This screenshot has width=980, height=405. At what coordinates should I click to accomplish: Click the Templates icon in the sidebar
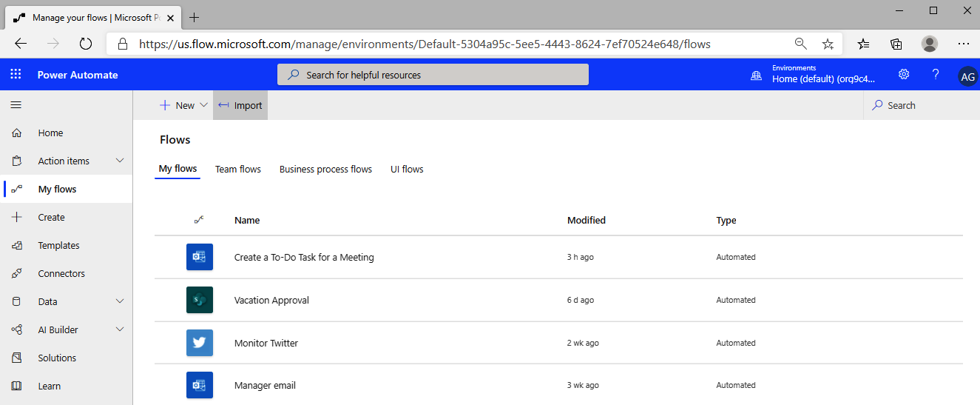16,246
